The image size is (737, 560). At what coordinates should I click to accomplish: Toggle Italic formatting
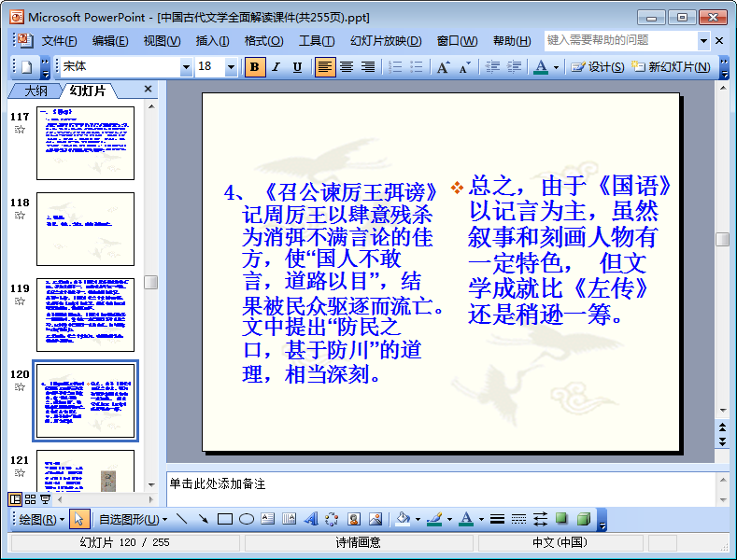coord(276,67)
